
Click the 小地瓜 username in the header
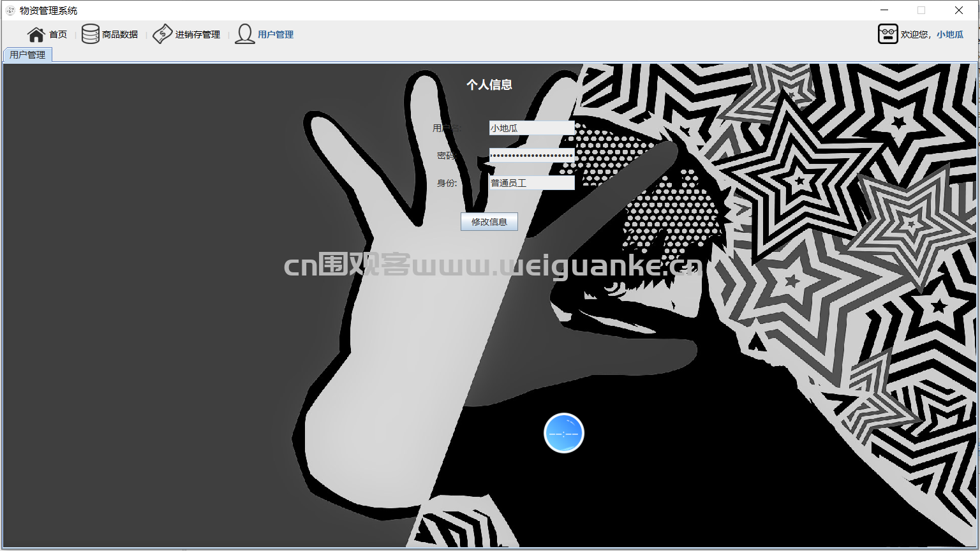pyautogui.click(x=950, y=34)
